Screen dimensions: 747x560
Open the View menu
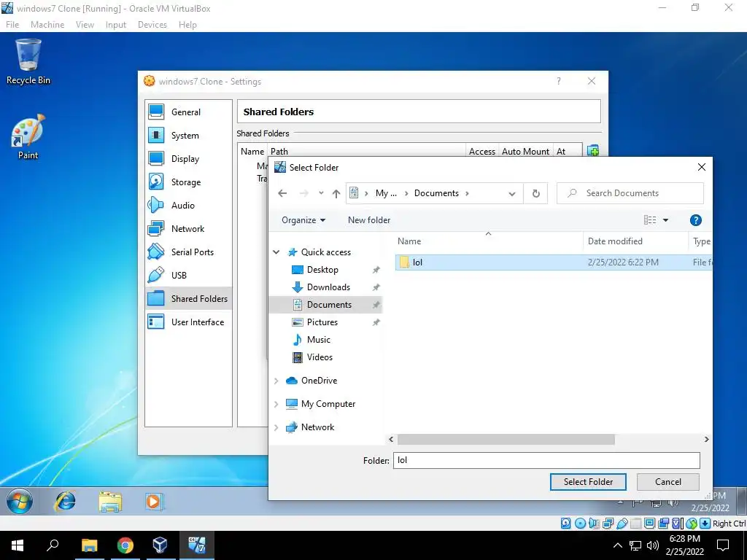(85, 25)
